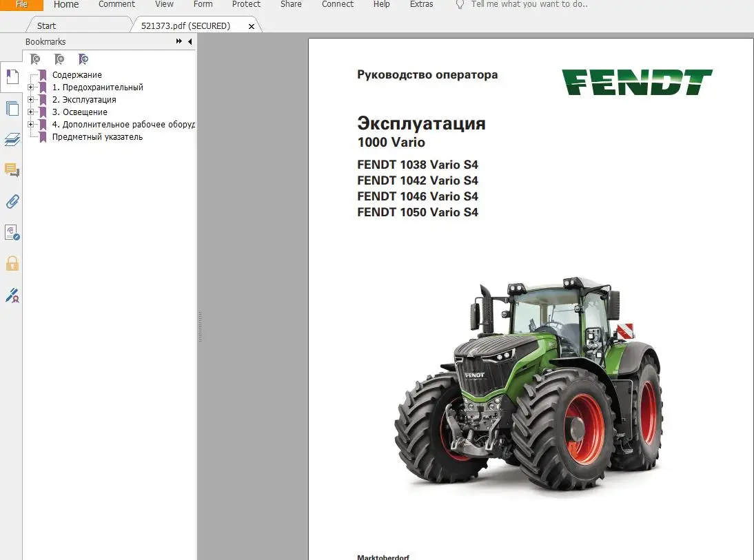
Task: Expand the '2. Эксплуатация' bookmark node
Action: click(x=31, y=100)
